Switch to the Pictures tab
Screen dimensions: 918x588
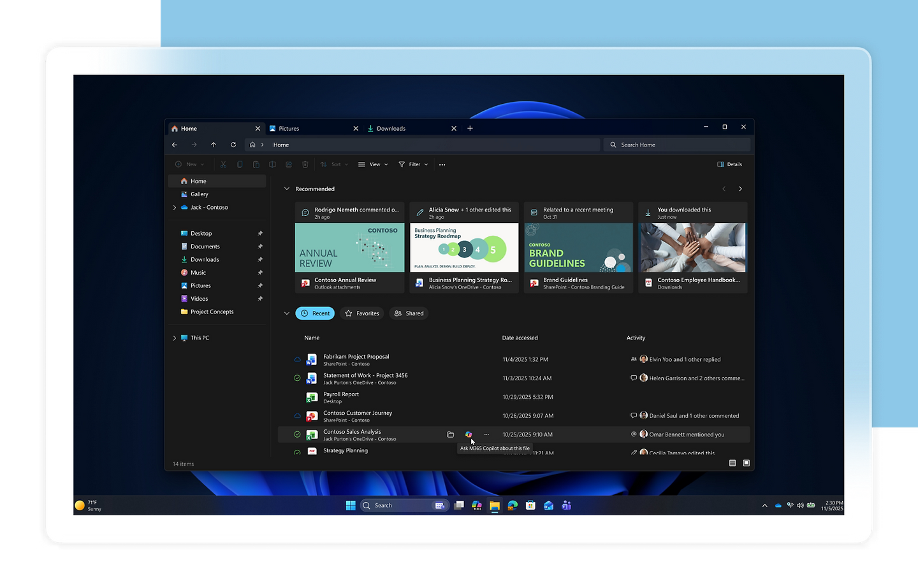coord(312,128)
